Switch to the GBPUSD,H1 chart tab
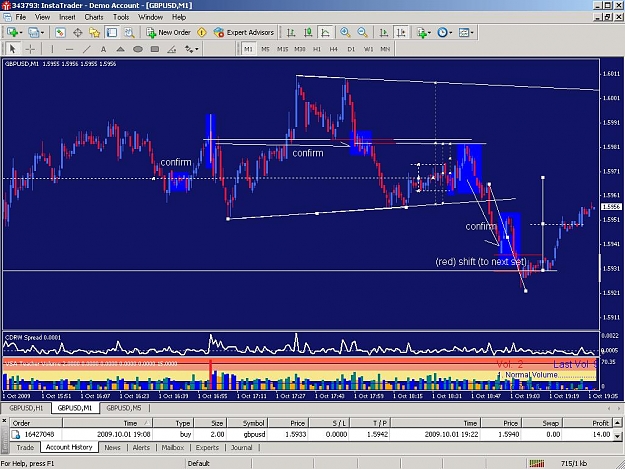 26,408
